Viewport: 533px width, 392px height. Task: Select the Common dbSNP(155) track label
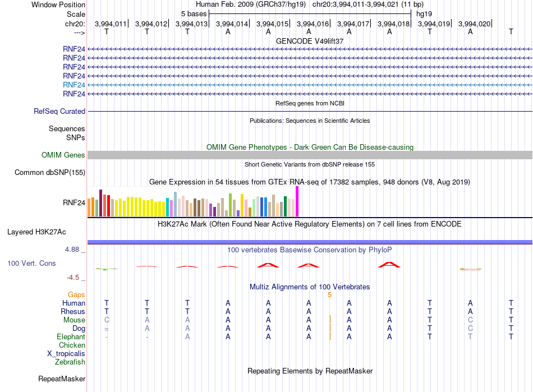[x=49, y=172]
